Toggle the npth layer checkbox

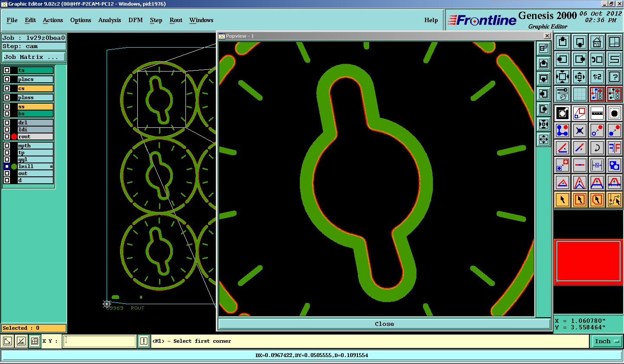(x=7, y=146)
